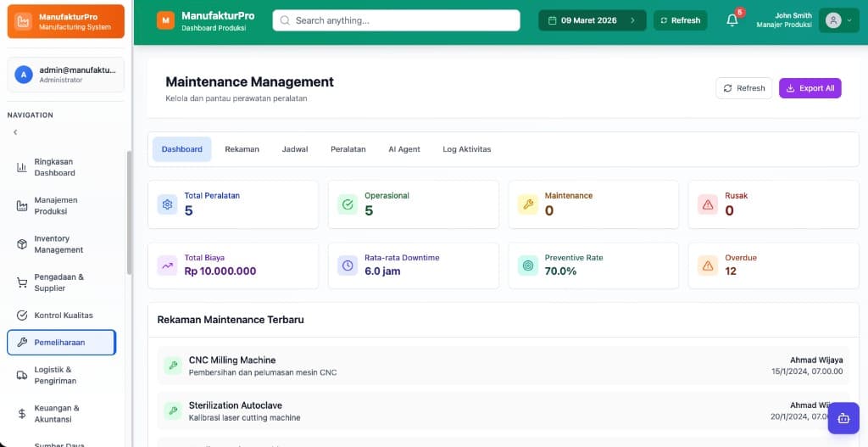This screenshot has height=447, width=868.
Task: Click the ManufakturPro logo in header
Action: click(x=166, y=20)
